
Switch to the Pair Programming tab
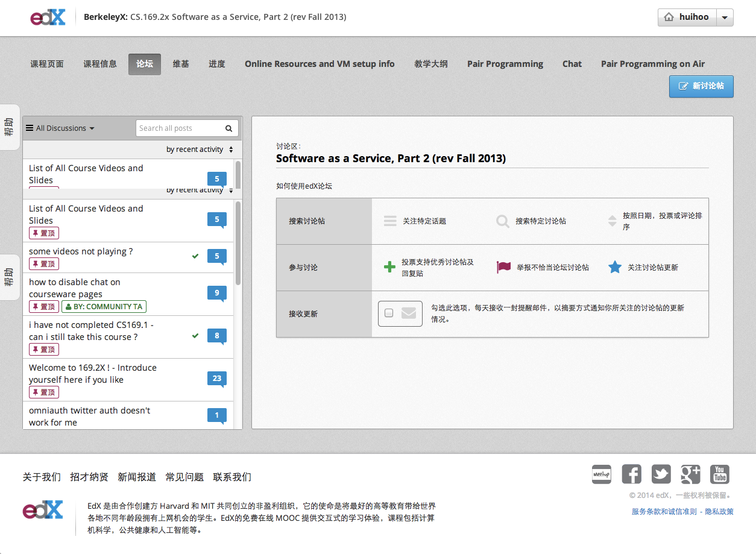[x=505, y=64]
